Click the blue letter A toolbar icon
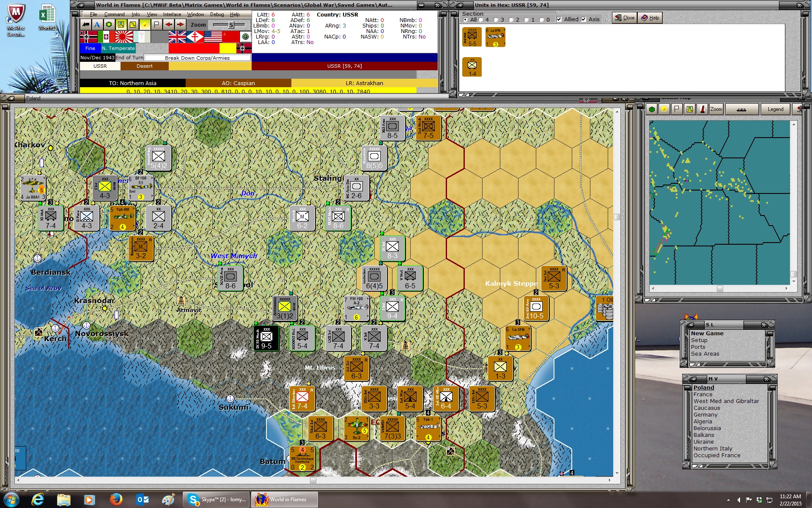The width and height of the screenshot is (812, 508). click(97, 25)
